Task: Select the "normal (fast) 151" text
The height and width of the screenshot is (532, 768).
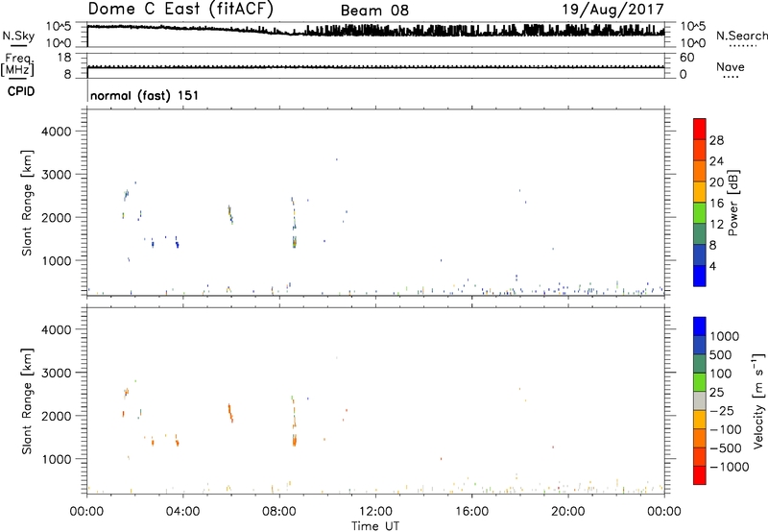Action: (x=145, y=95)
